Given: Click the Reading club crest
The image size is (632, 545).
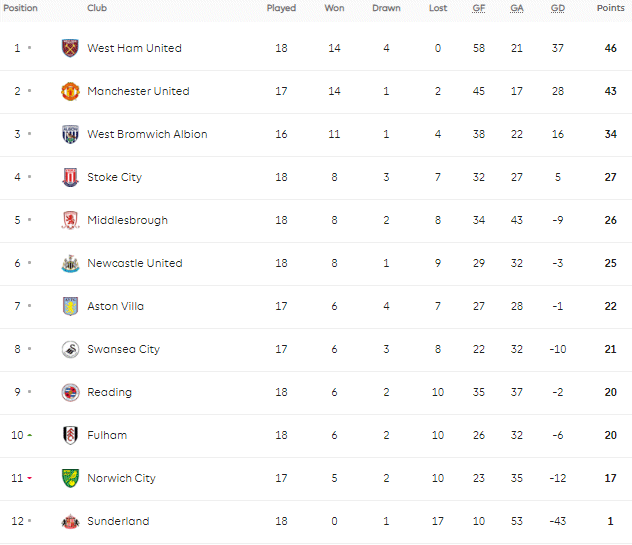Looking at the screenshot, I should 70,392.
